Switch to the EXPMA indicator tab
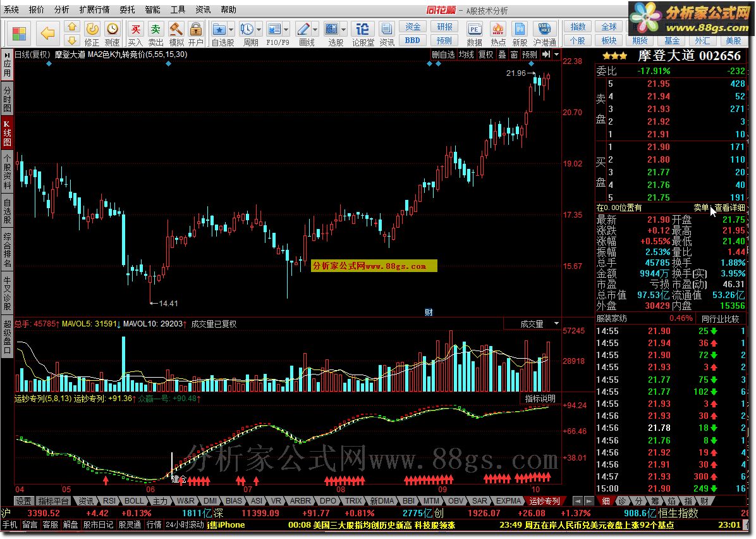756x539 pixels. click(509, 501)
